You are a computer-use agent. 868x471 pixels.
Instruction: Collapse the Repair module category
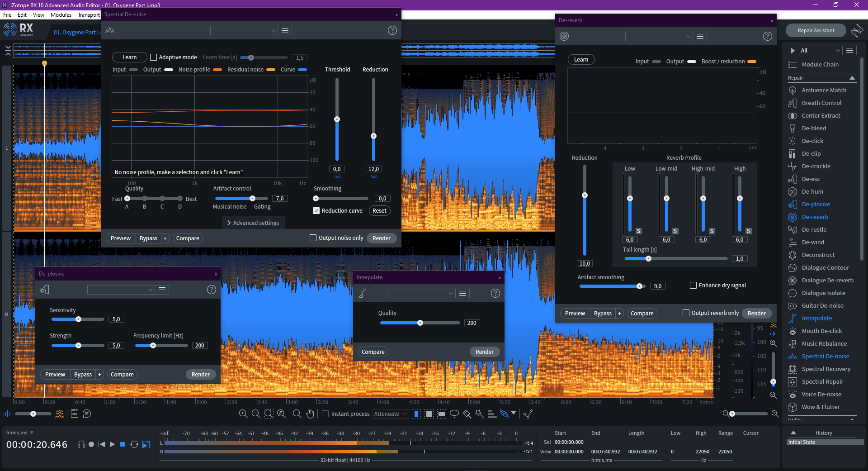tap(852, 78)
